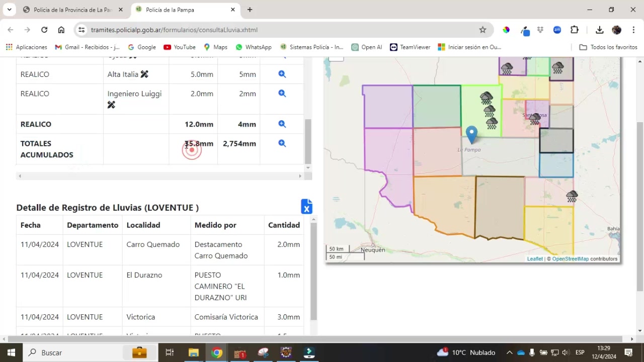Open details magnifier for Alta Italia row
The width and height of the screenshot is (644, 362).
tap(282, 74)
